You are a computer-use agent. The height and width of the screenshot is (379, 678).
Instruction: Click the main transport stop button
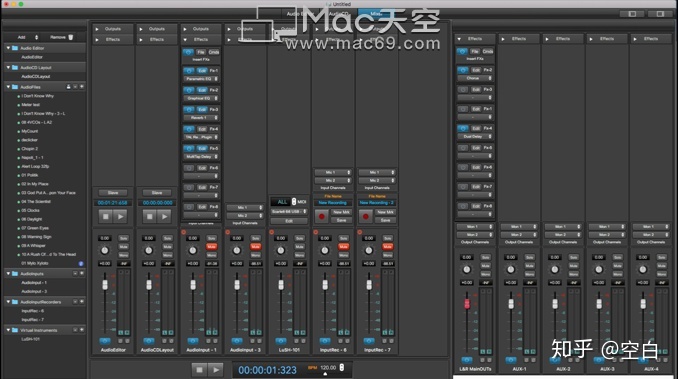click(199, 370)
